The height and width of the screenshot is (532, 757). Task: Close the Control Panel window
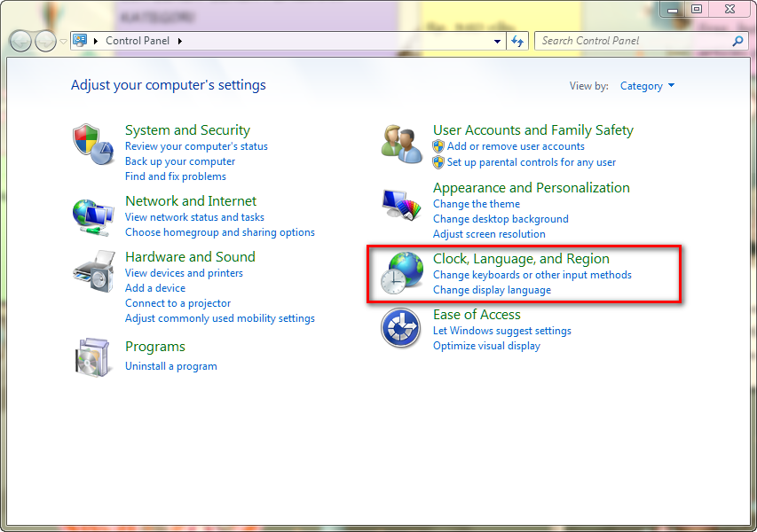coord(729,9)
